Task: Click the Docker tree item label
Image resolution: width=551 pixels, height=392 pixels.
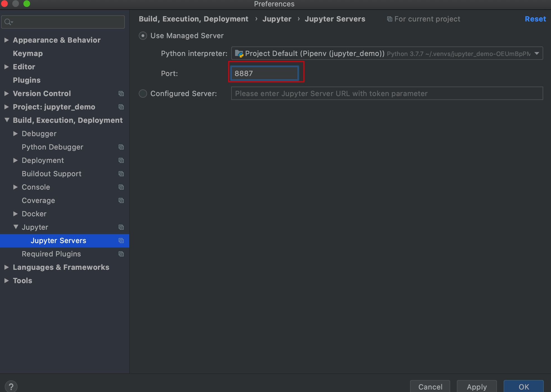Action: [34, 214]
